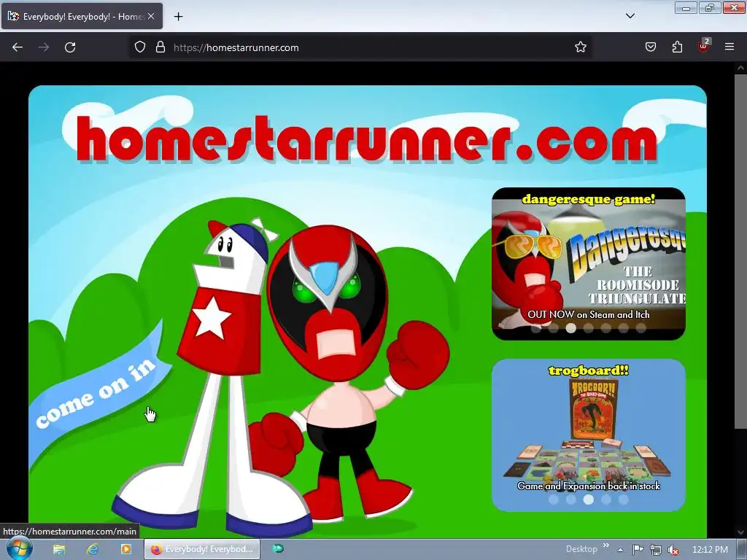Image resolution: width=747 pixels, height=560 pixels.
Task: Open the Action Center flag icon
Action: tap(638, 550)
